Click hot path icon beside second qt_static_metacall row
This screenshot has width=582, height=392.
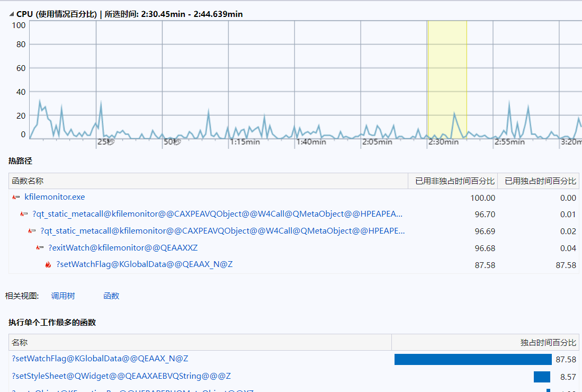tap(32, 231)
